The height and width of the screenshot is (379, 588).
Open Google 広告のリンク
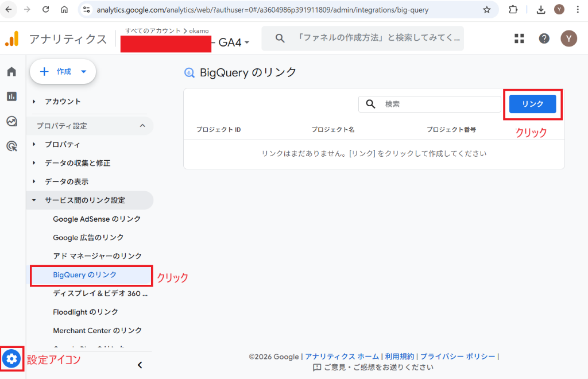point(88,237)
